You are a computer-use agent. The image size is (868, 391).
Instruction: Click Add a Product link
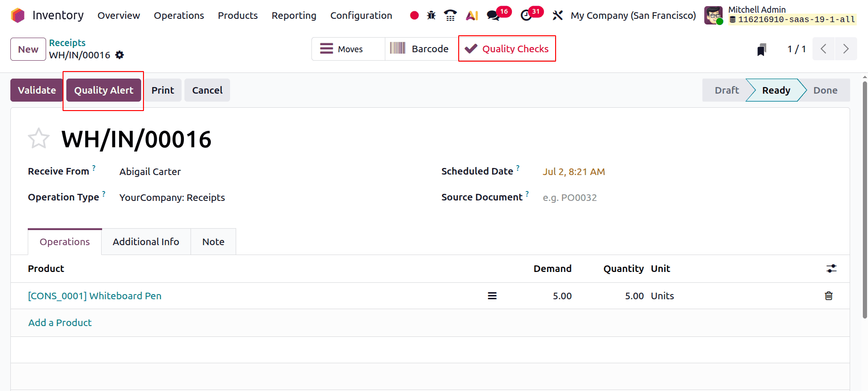[x=60, y=323]
